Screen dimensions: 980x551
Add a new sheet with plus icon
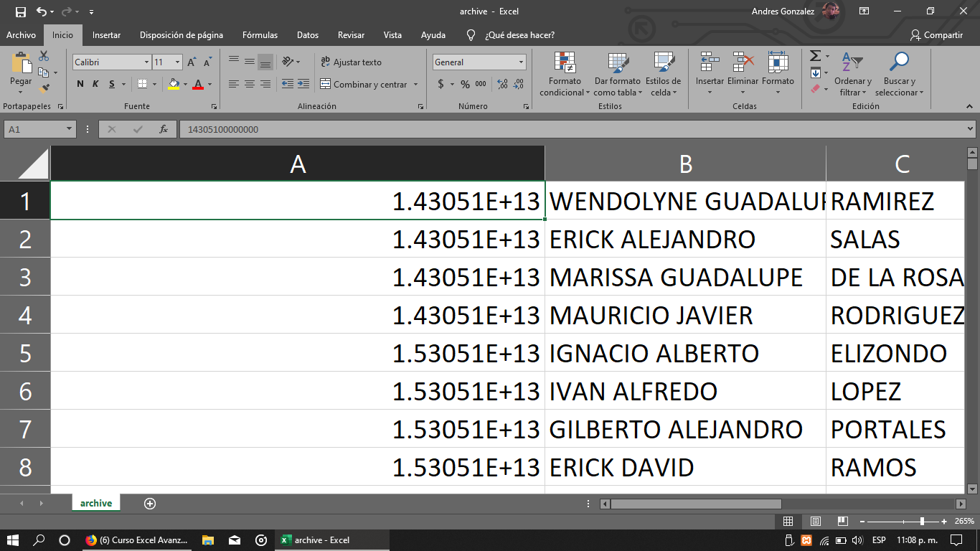pos(150,504)
